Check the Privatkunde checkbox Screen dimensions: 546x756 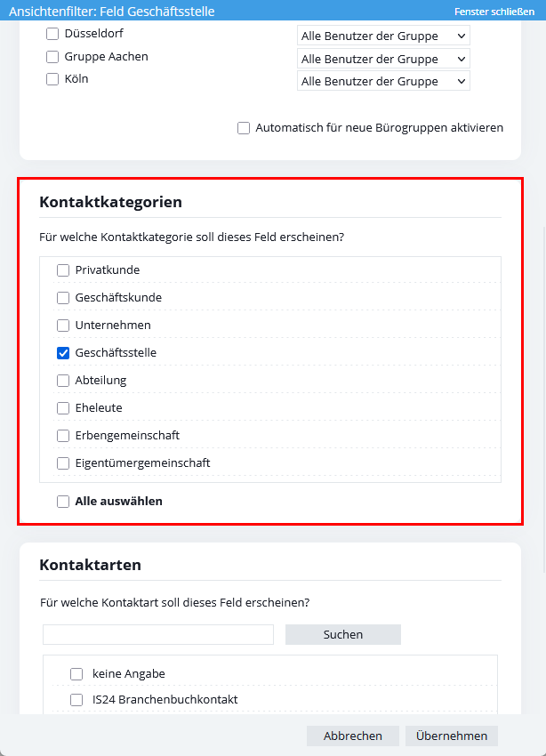[x=63, y=270]
